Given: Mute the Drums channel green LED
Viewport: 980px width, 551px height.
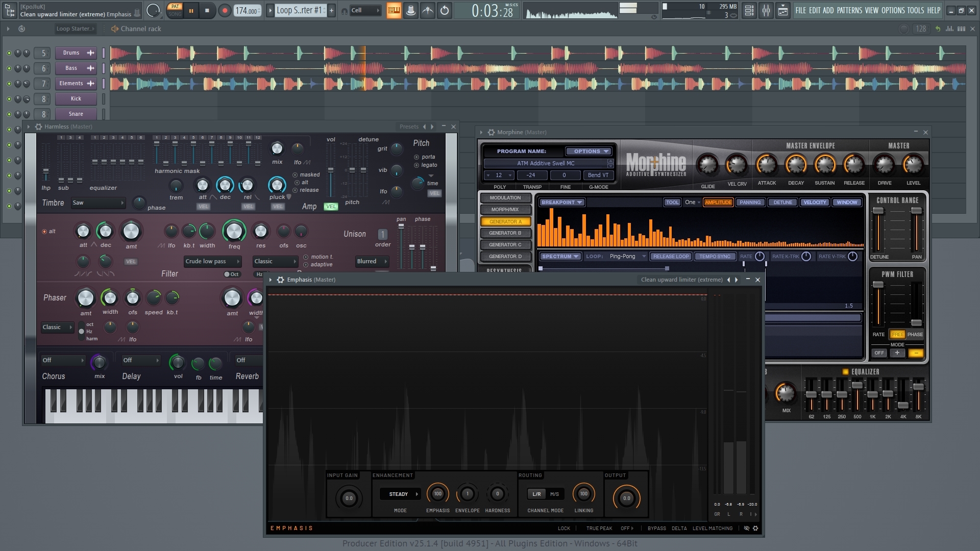Looking at the screenshot, I should tap(9, 53).
